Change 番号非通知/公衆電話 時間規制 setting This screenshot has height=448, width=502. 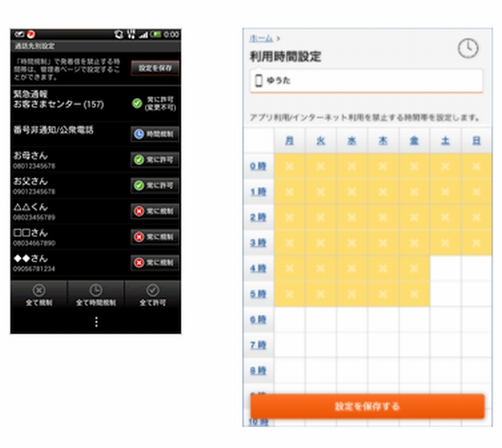pyautogui.click(x=155, y=133)
